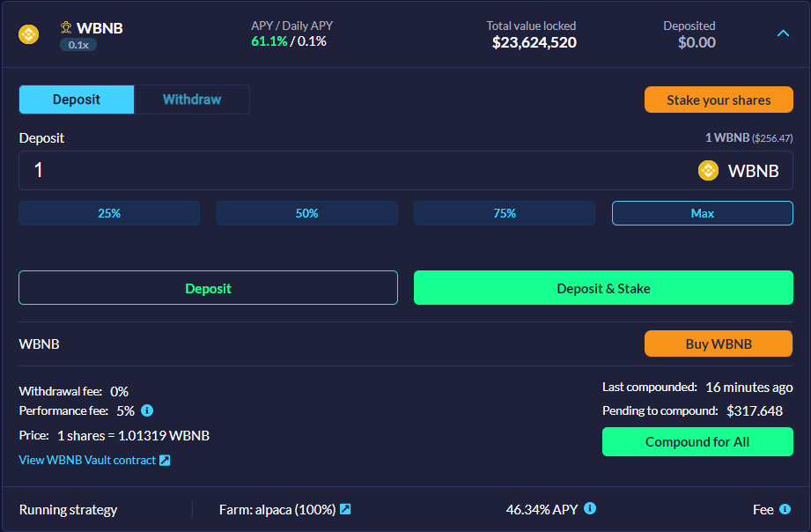The image size is (811, 532).
Task: Select Max amount button
Action: click(703, 213)
